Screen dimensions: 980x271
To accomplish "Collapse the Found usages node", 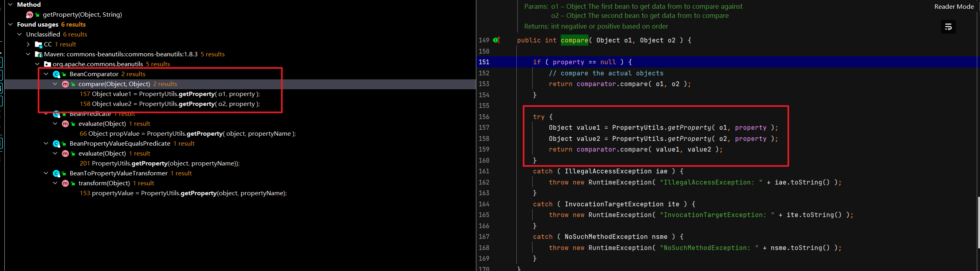I will 10,24.
